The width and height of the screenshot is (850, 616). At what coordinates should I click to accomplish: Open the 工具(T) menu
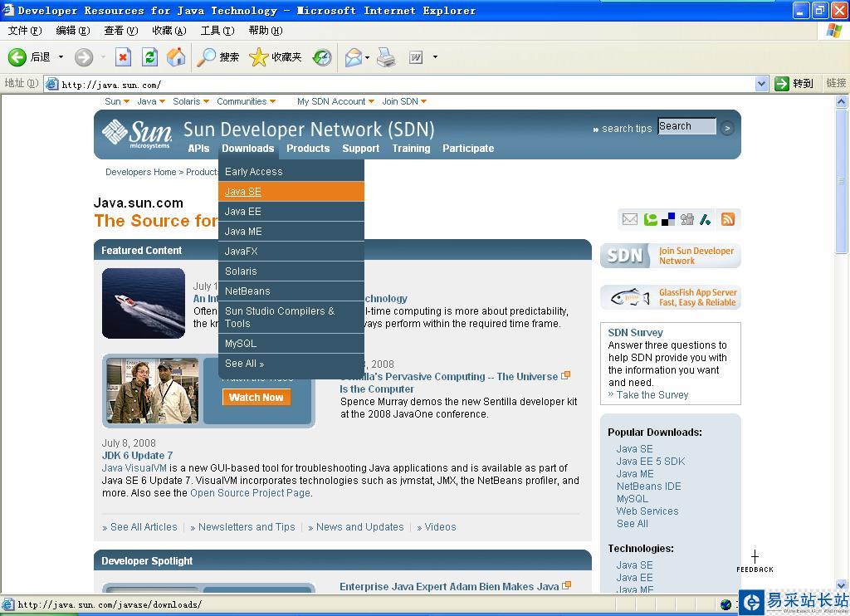click(217, 31)
